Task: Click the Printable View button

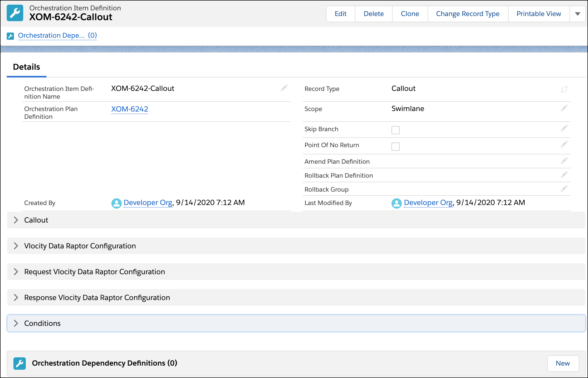Action: (x=539, y=14)
